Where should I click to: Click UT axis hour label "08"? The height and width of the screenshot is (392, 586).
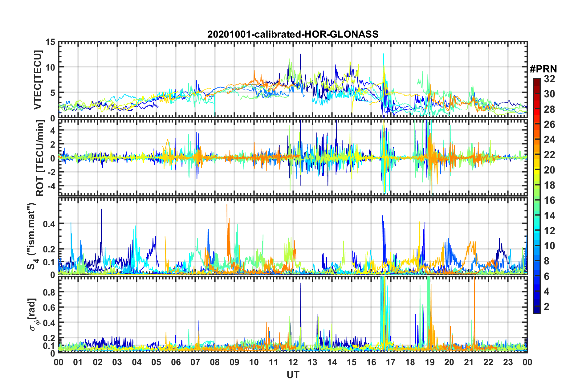[x=215, y=362]
